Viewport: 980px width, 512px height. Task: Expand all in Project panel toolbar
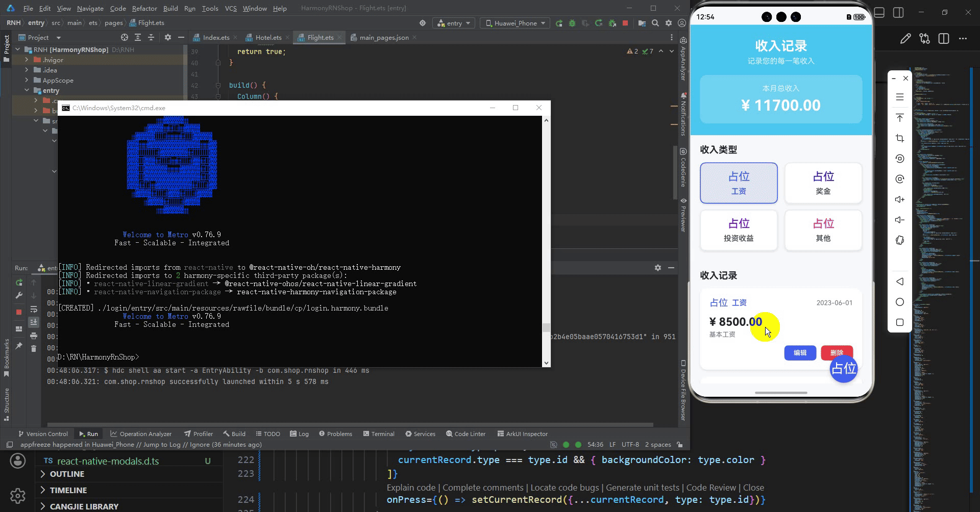[138, 37]
